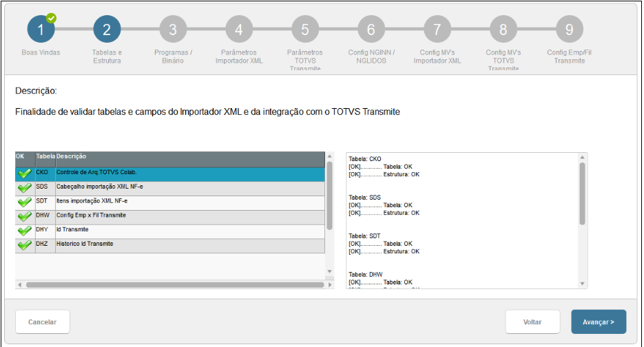644x347 pixels.
Task: Select the Config Emp/Fil Transmite step label
Action: [569, 56]
